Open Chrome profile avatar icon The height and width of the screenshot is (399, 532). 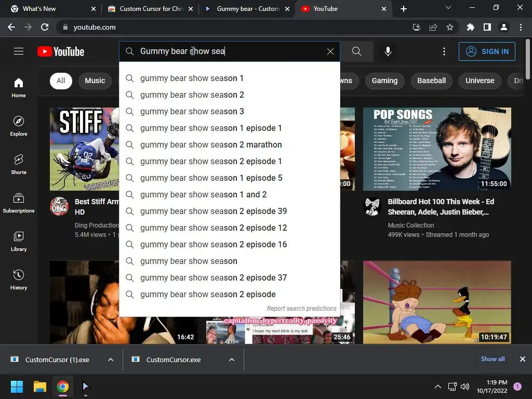504,27
